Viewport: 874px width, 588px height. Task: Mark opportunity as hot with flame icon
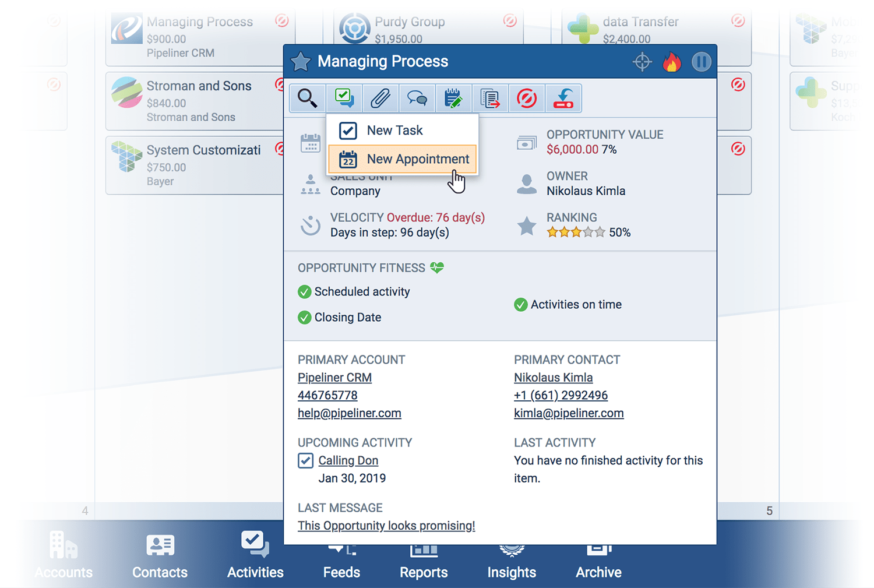click(672, 62)
